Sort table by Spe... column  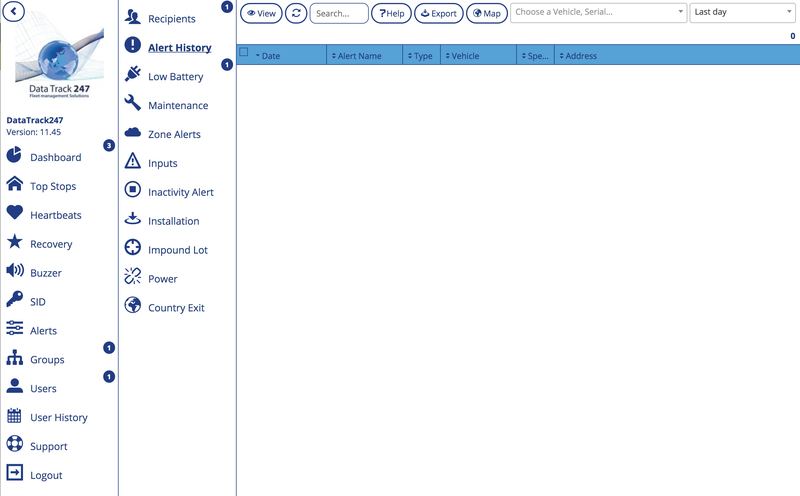click(x=535, y=56)
